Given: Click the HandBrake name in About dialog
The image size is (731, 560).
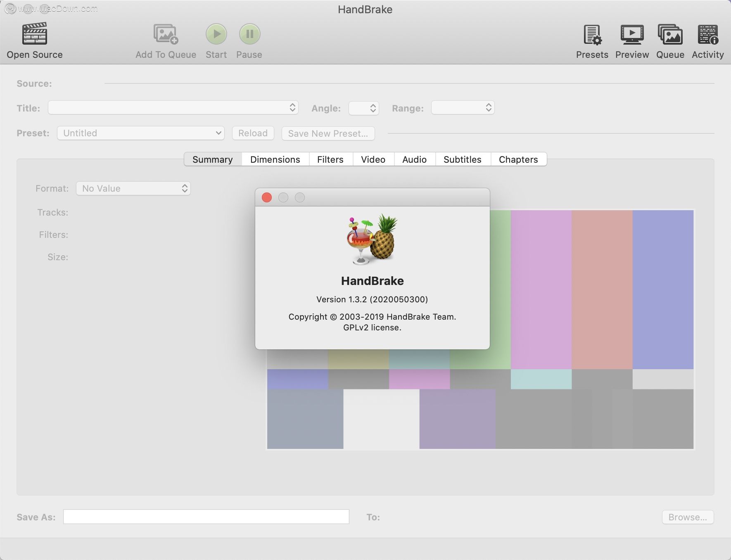Looking at the screenshot, I should (x=372, y=281).
